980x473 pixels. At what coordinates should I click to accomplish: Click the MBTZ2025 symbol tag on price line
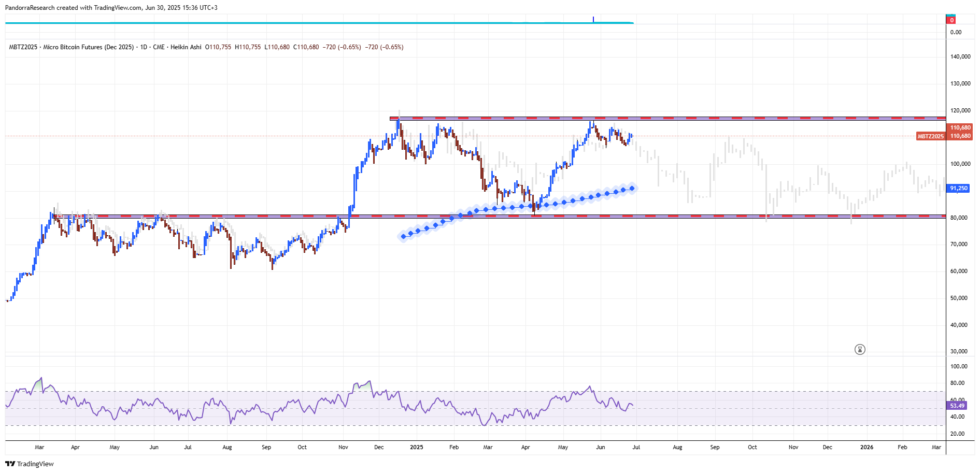coord(931,136)
